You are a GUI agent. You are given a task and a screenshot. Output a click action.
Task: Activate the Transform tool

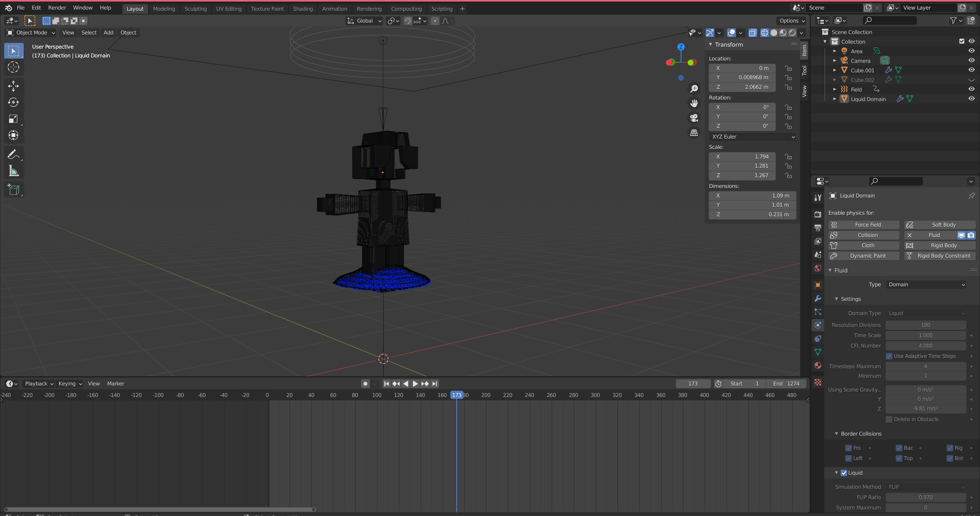(13, 136)
